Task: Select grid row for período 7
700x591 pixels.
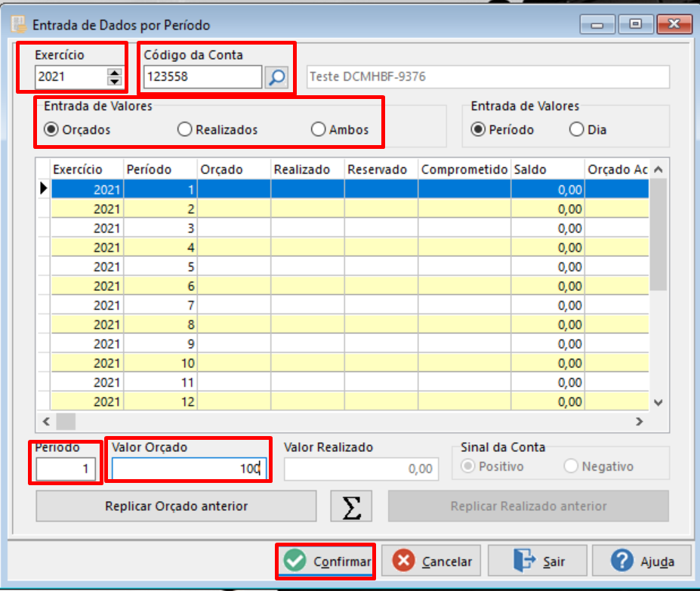Action: tap(350, 305)
